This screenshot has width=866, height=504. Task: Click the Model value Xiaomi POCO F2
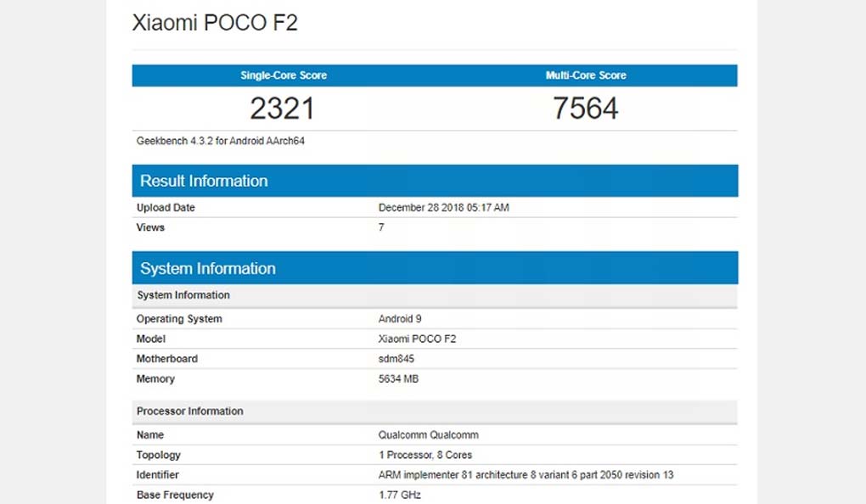[417, 339]
